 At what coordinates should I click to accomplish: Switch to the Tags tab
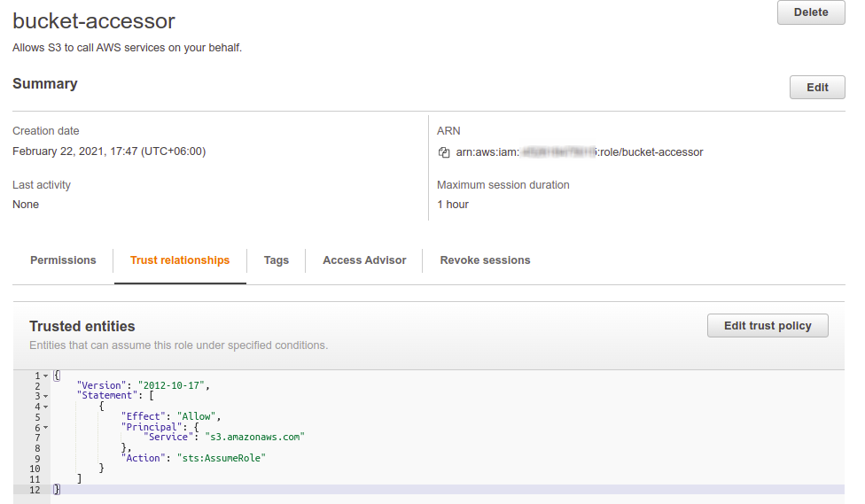pos(277,260)
